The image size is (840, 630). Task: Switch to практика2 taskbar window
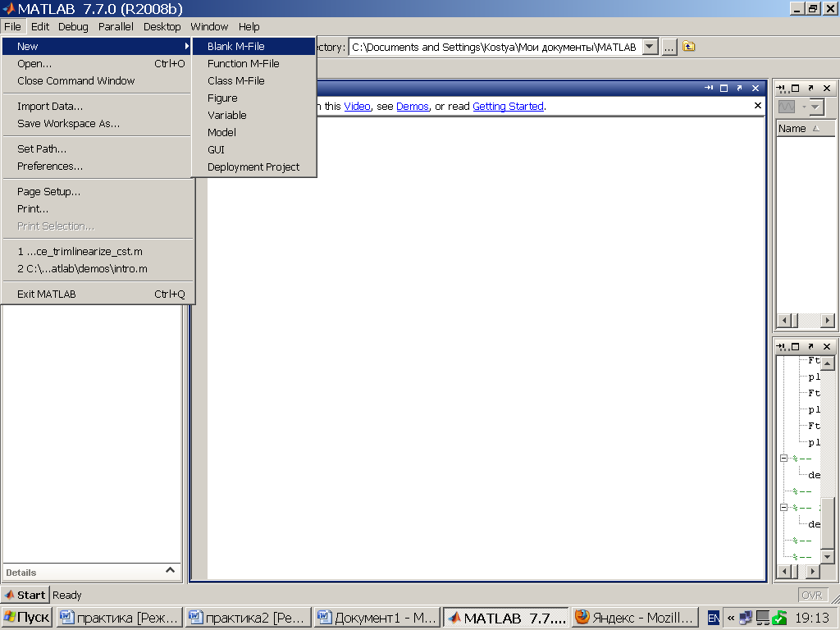point(249,618)
